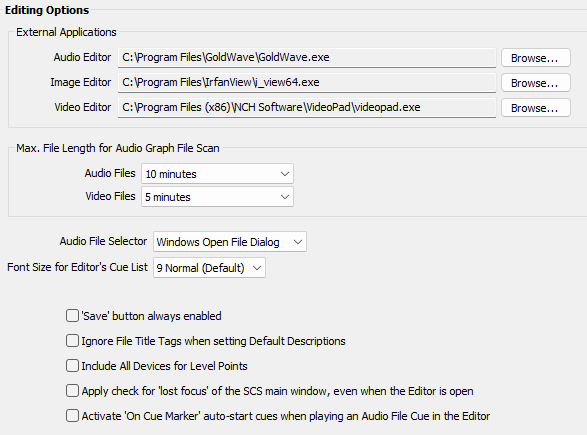Screen dimensions: 587x435
Task: Click the 10 minutes dropdown arrow
Action: [285, 174]
